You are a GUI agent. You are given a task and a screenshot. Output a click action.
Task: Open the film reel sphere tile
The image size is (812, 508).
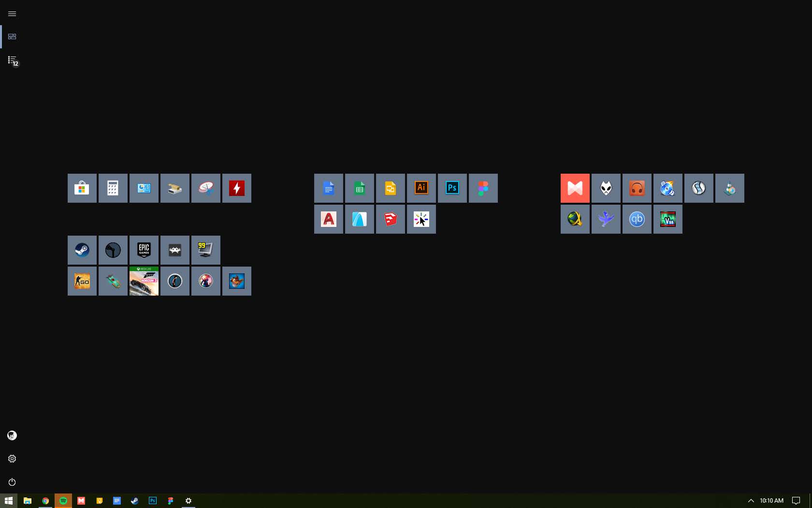pos(699,188)
